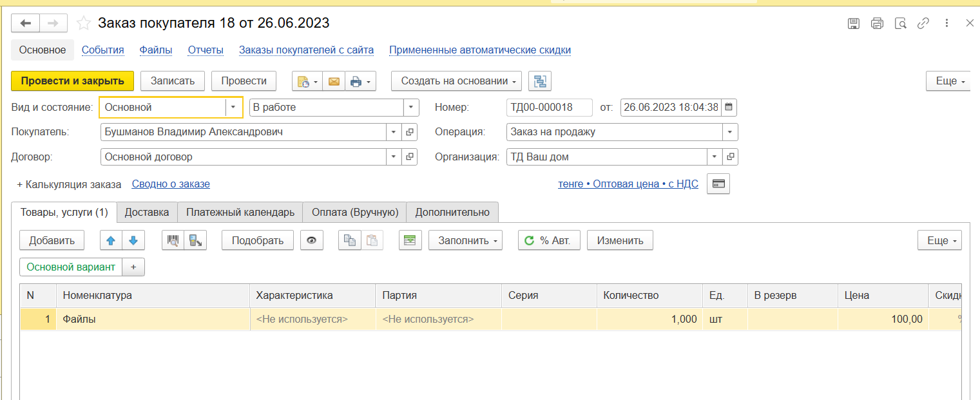Click the printer icon in title bar
The width and height of the screenshot is (980, 400).
(877, 24)
